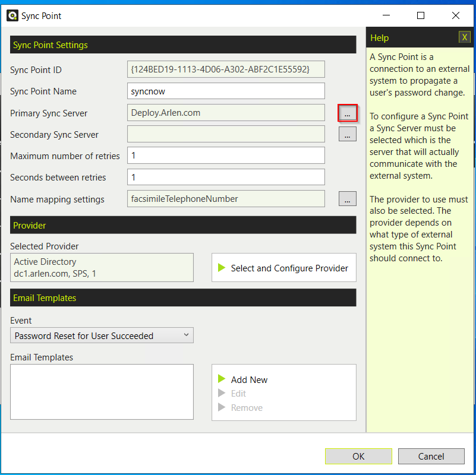476x475 pixels.
Task: Click the Sync Point Settings header
Action: pyautogui.click(x=183, y=45)
